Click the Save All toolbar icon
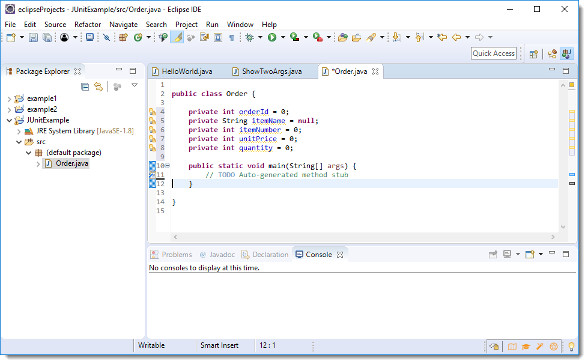This screenshot has height=364, width=588. pyautogui.click(x=47, y=37)
